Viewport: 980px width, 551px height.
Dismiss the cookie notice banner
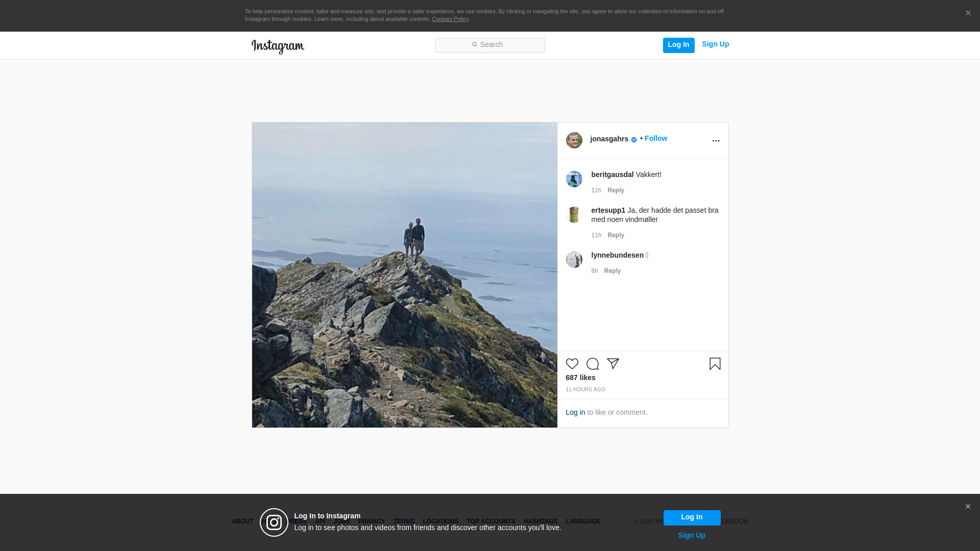point(968,13)
